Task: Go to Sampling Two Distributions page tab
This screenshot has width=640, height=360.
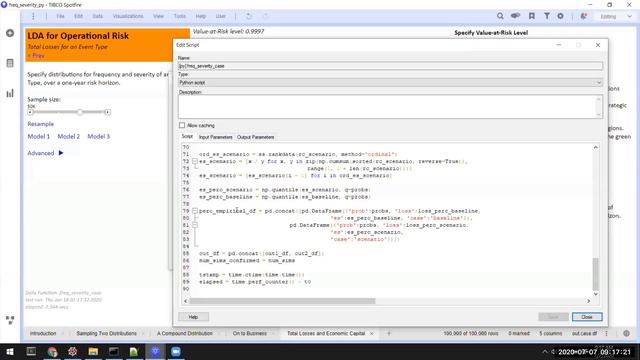Action: tap(107, 333)
